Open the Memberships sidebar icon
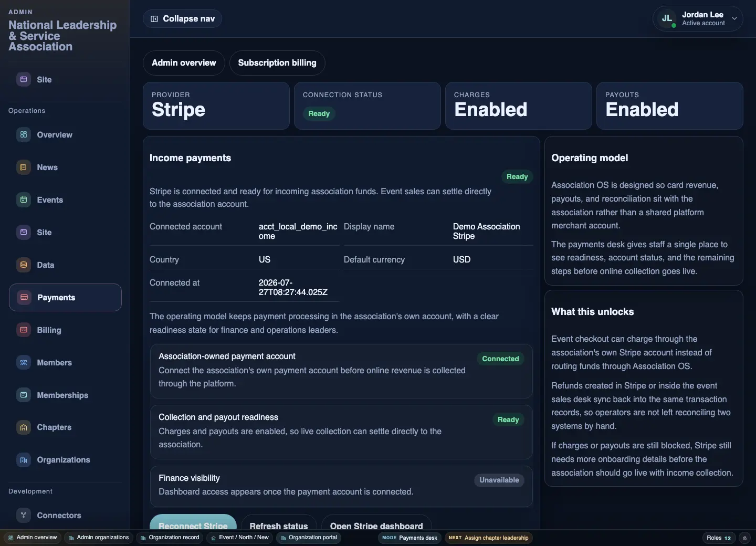 pyautogui.click(x=24, y=395)
